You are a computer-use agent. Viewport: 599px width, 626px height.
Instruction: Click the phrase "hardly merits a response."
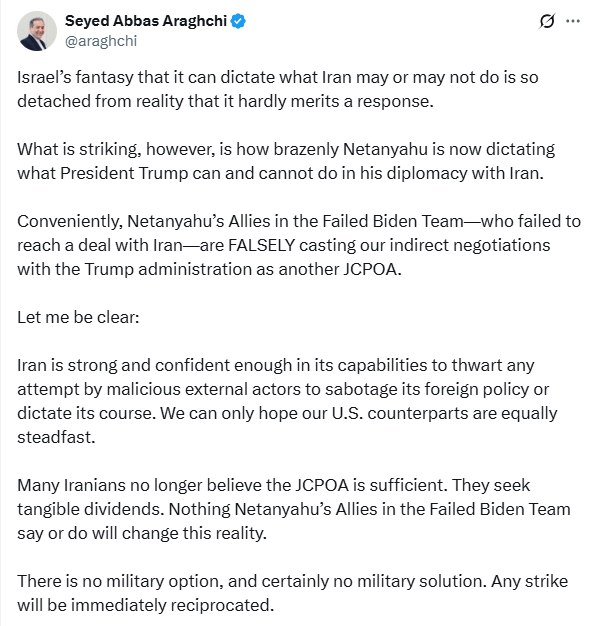point(336,101)
